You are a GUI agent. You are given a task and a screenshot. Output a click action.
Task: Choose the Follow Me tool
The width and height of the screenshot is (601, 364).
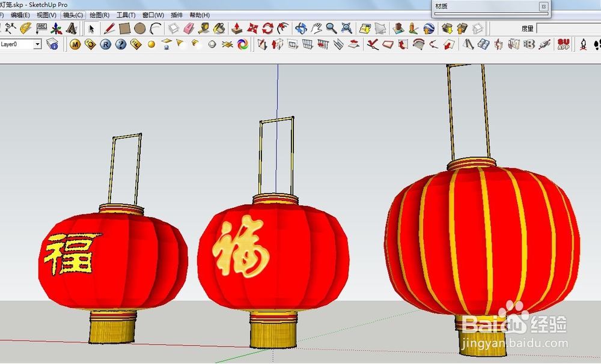click(283, 29)
